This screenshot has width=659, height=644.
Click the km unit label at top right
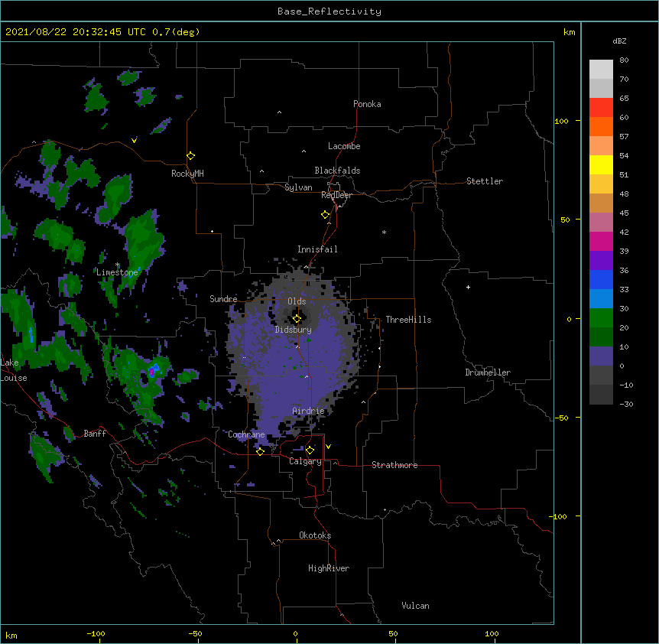pos(570,32)
